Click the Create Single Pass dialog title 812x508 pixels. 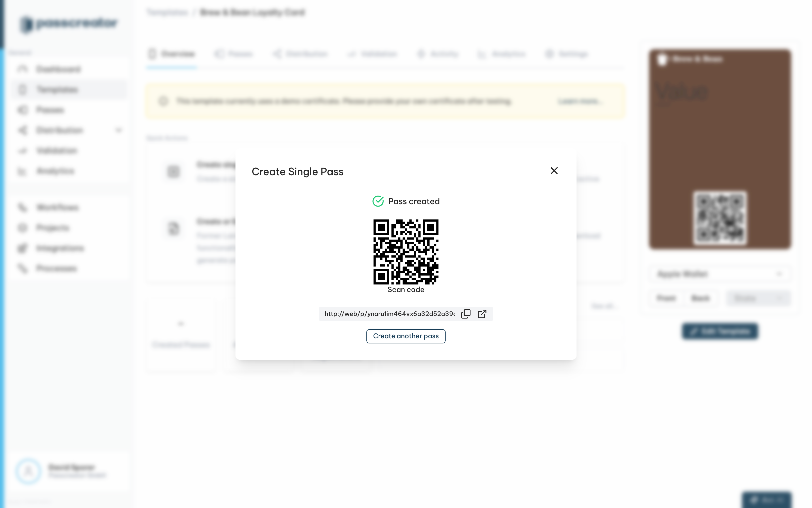point(297,172)
